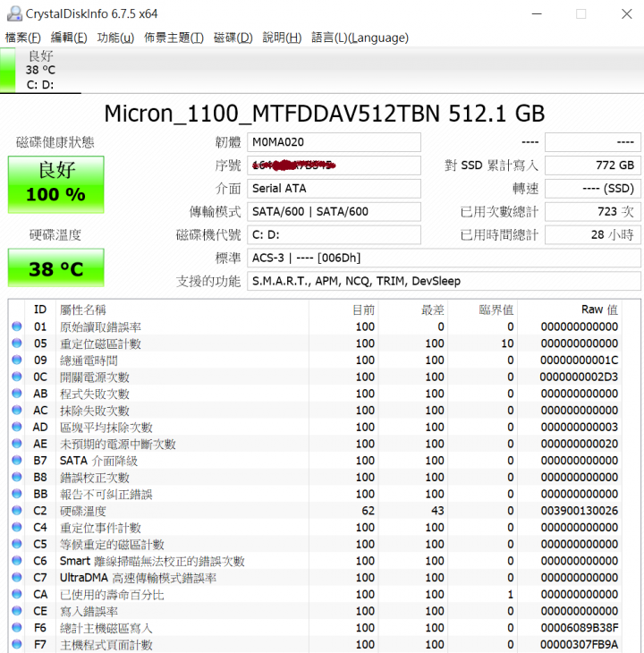Select the 重定位磁區計數 attribute row
This screenshot has width=644, height=653.
pos(316,343)
